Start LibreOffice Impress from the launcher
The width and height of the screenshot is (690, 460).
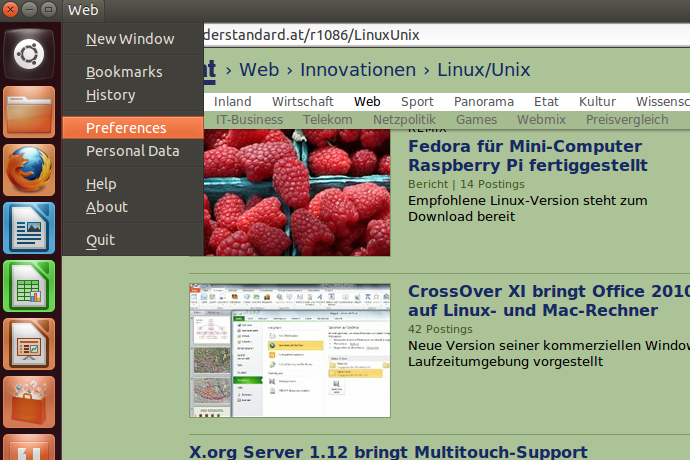click(x=28, y=344)
